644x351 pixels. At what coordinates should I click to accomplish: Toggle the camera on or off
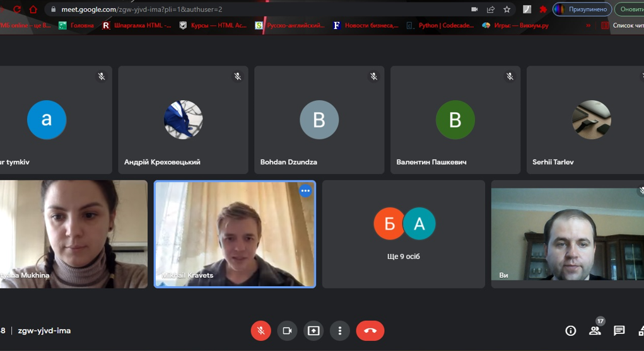(x=287, y=331)
